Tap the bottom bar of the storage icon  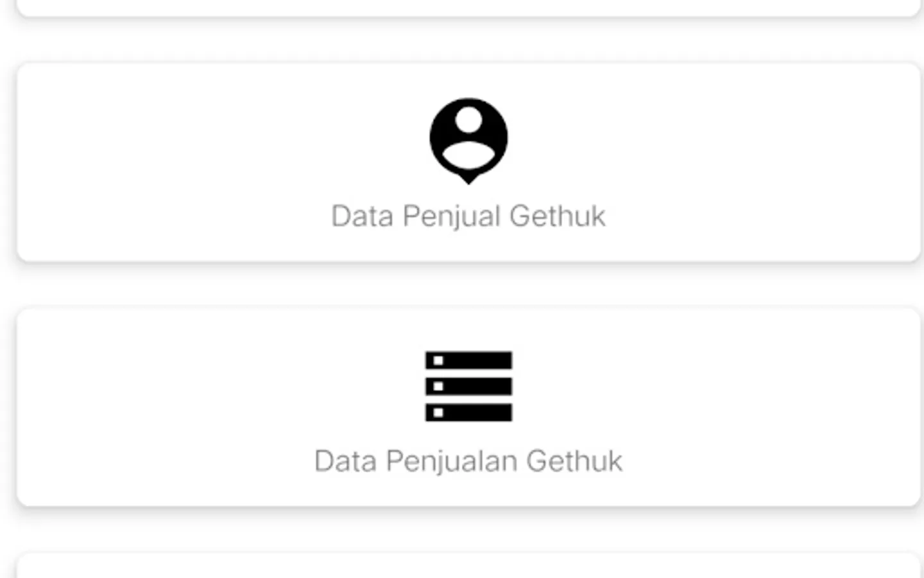pos(468,412)
